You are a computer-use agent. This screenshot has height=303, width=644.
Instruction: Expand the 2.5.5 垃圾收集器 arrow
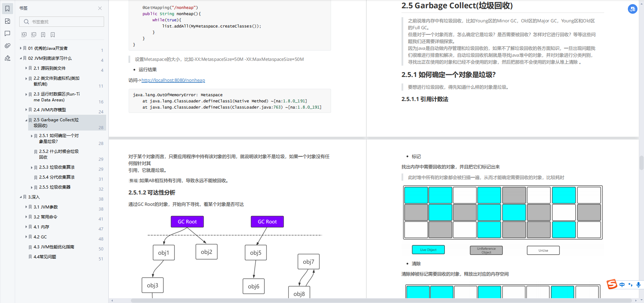pyautogui.click(x=32, y=187)
